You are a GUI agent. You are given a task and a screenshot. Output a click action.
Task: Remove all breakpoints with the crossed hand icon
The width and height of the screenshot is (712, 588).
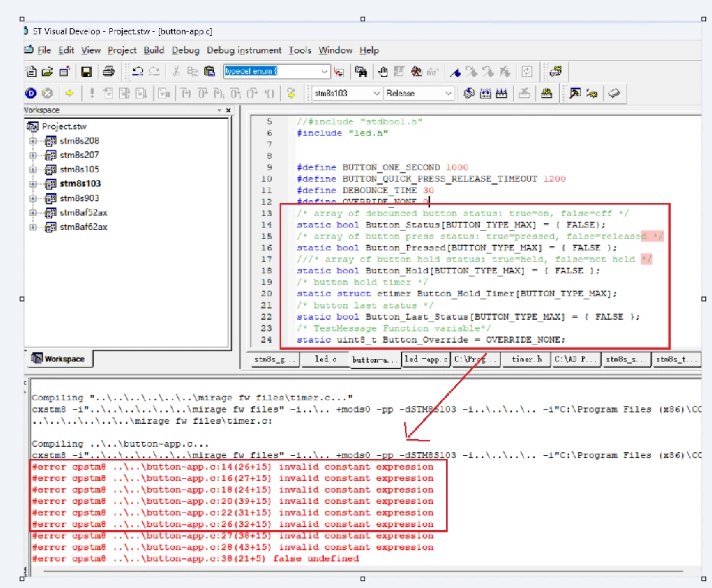click(x=416, y=71)
